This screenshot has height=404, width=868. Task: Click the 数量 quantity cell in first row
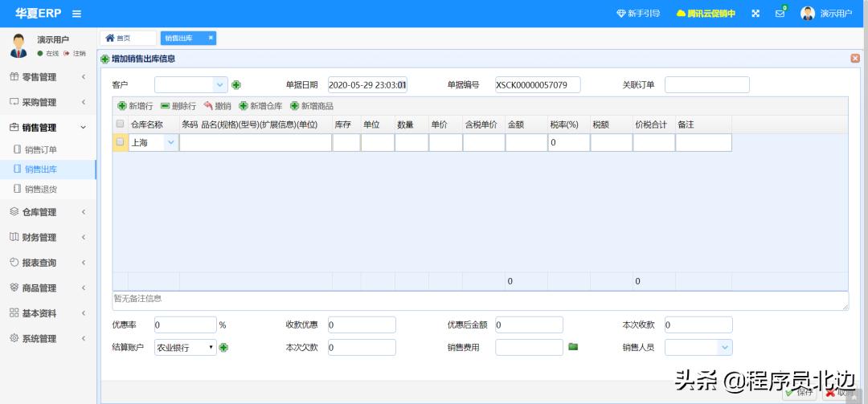coord(411,143)
